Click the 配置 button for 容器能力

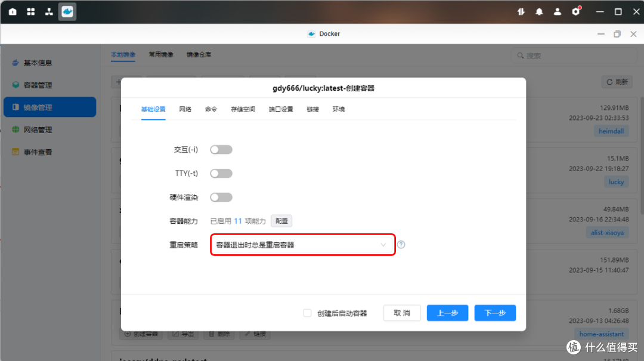point(281,221)
